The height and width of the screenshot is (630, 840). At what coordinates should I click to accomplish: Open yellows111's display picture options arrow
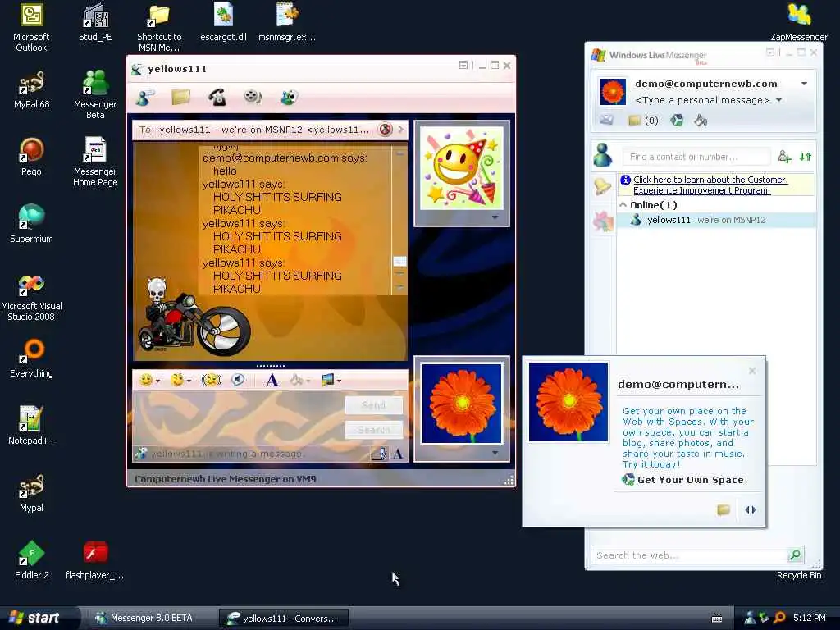[495, 217]
